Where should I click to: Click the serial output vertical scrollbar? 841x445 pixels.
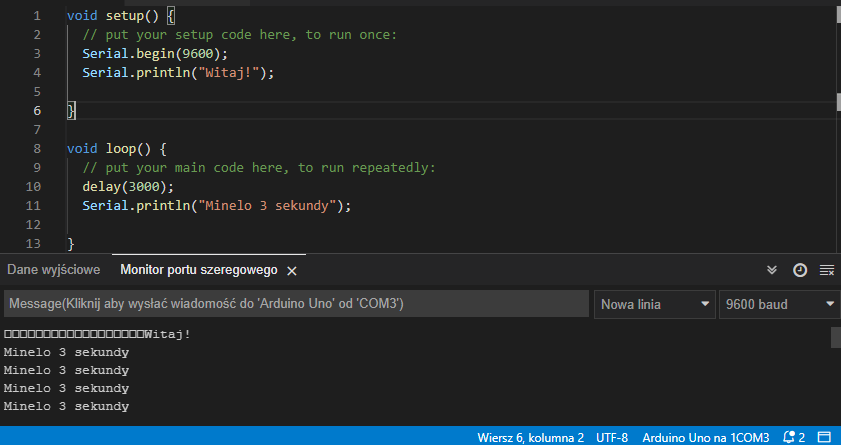coord(835,337)
